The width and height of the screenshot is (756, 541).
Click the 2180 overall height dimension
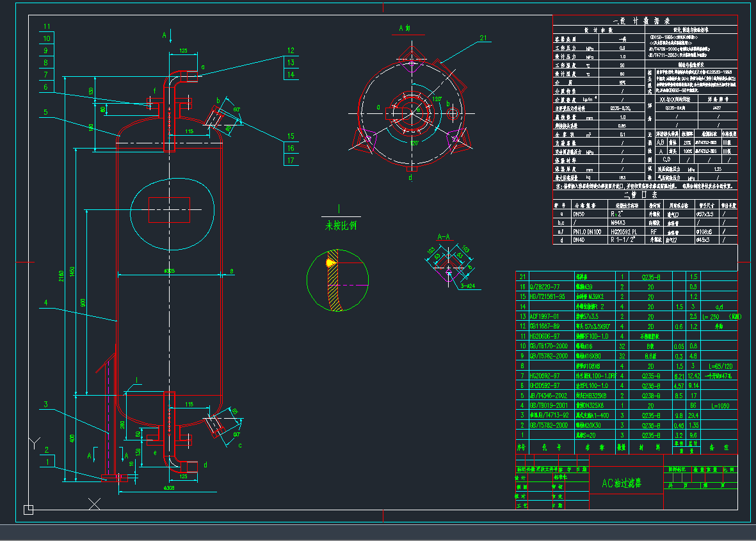[x=60, y=276]
